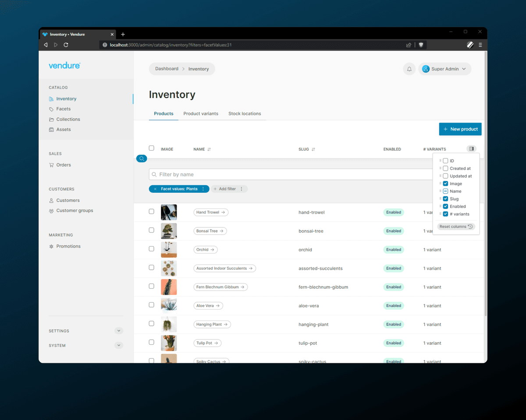The height and width of the screenshot is (420, 526).
Task: Uncheck the Slug column checkbox
Action: coord(445,199)
